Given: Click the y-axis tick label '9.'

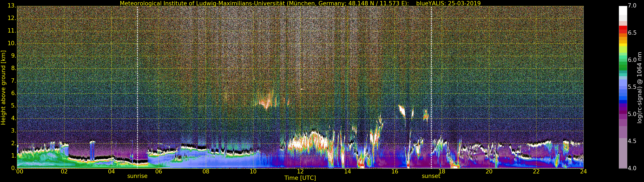Looking at the screenshot, I should point(14,56).
